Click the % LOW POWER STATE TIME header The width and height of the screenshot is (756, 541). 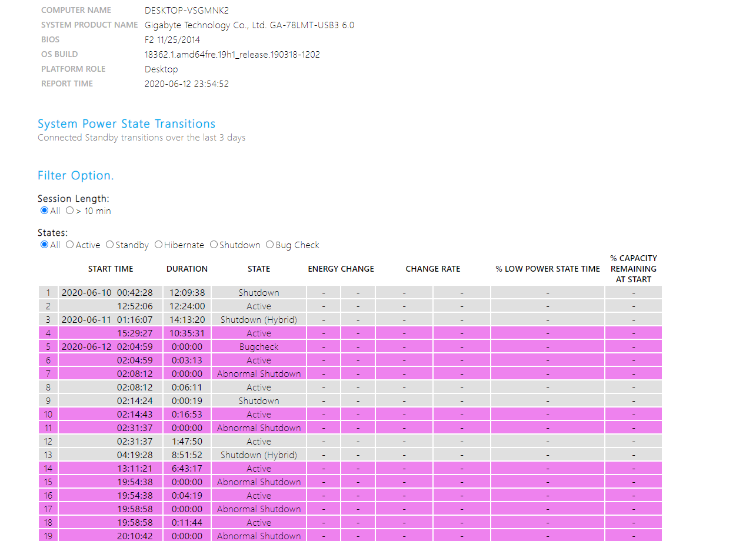[548, 269]
